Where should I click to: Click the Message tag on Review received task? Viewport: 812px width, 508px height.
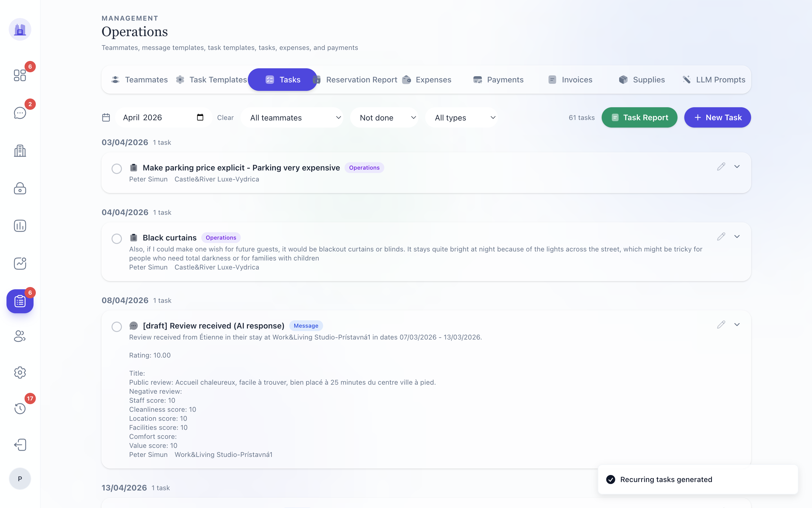[306, 326]
